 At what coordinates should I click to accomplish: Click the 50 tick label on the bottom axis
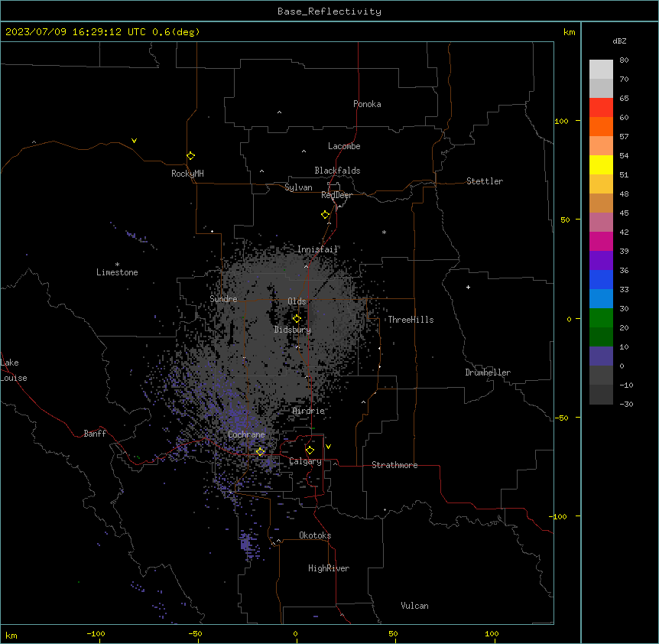coord(393,633)
